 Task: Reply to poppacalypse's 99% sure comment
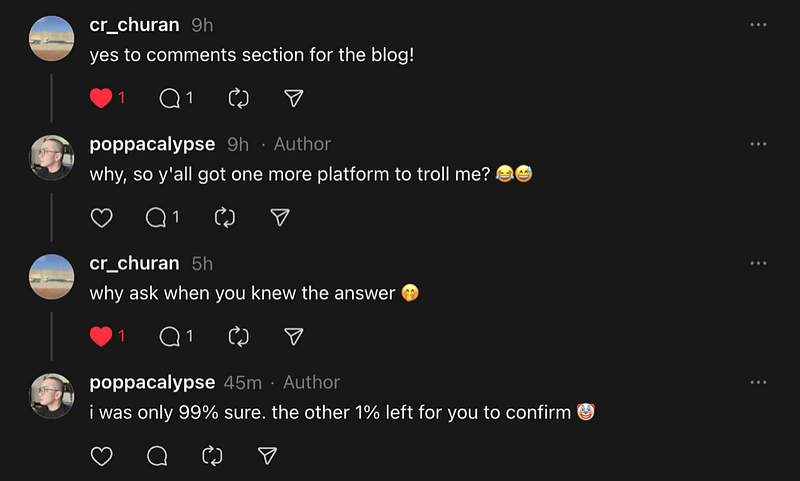click(157, 456)
